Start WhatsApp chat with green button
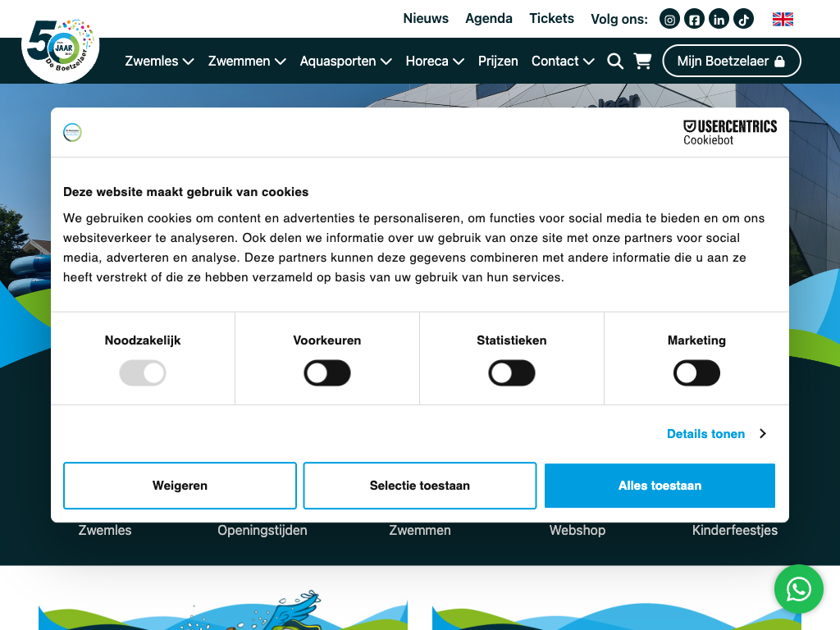Image resolution: width=840 pixels, height=630 pixels. (x=798, y=589)
